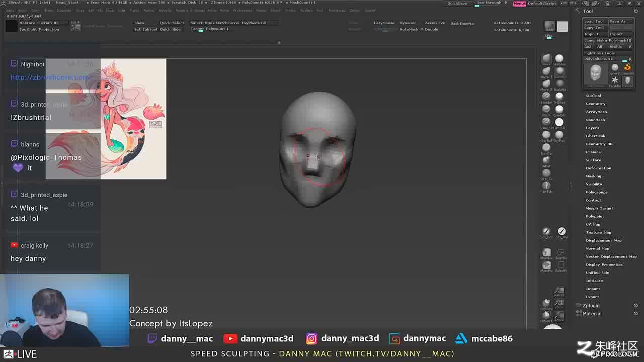The width and height of the screenshot is (644, 362).
Task: Expand the Masking section
Action: pyautogui.click(x=593, y=176)
